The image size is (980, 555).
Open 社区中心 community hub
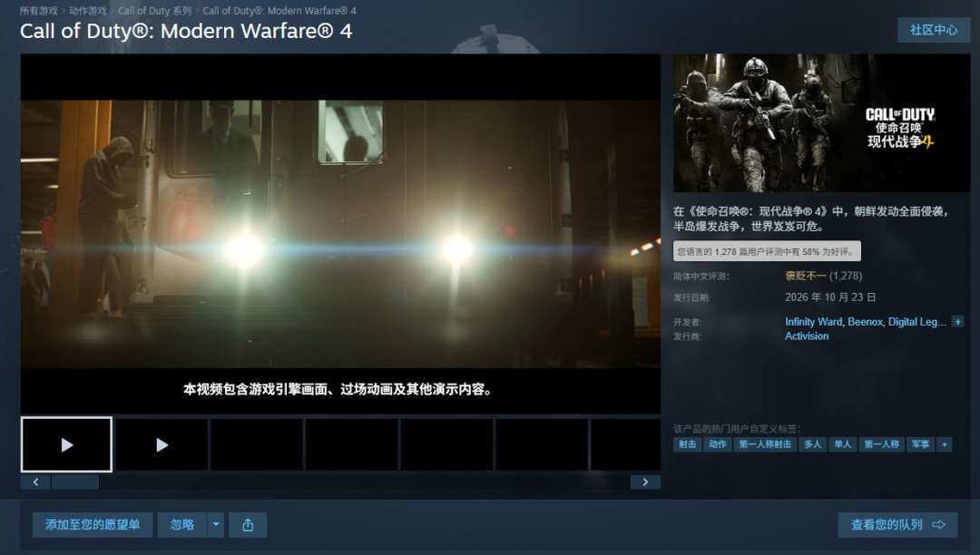pyautogui.click(x=933, y=30)
